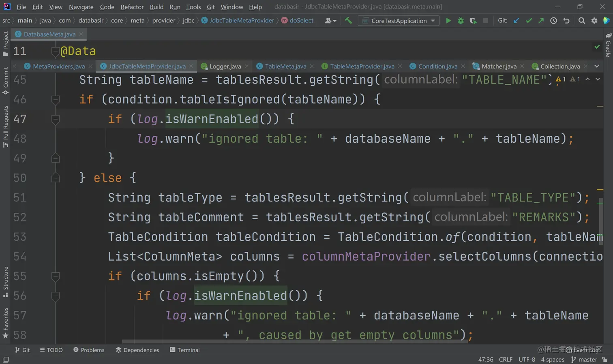Open the Commit tool window
This screenshot has width=613, height=364.
[5, 81]
